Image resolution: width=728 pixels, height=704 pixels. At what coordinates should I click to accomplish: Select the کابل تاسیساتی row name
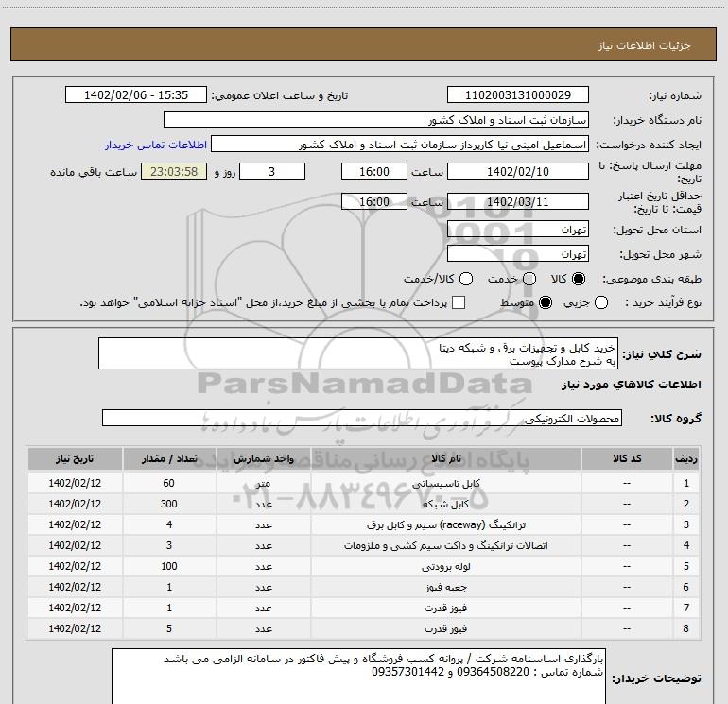[x=445, y=483]
